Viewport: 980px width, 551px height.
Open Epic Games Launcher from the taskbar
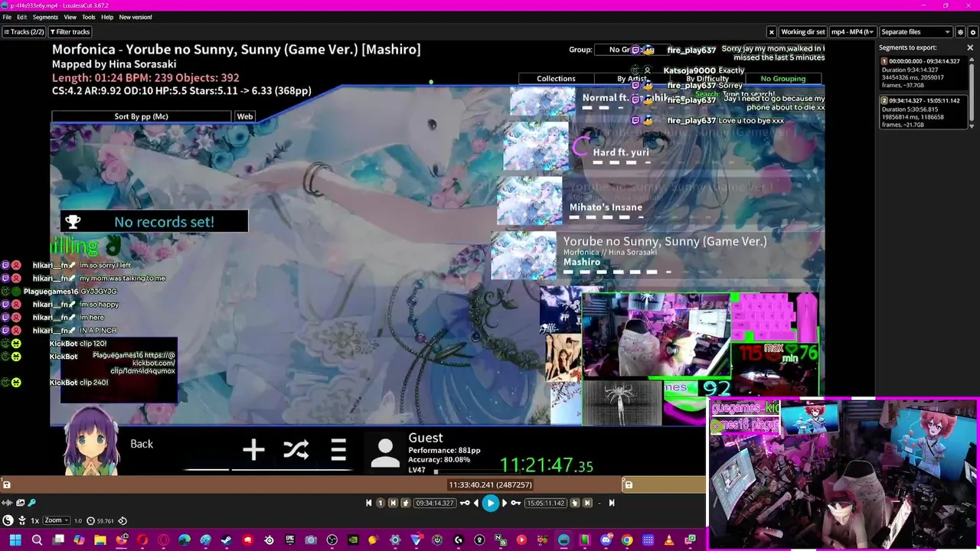(290, 540)
